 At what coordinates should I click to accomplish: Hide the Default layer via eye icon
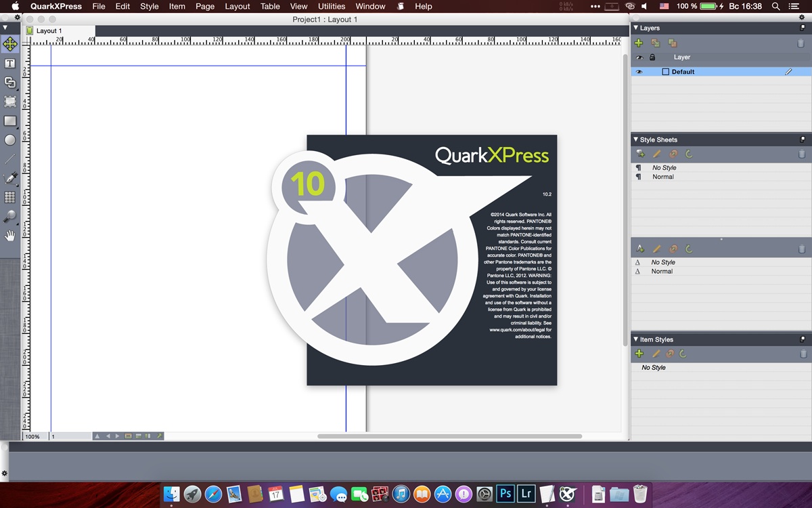[x=638, y=72]
